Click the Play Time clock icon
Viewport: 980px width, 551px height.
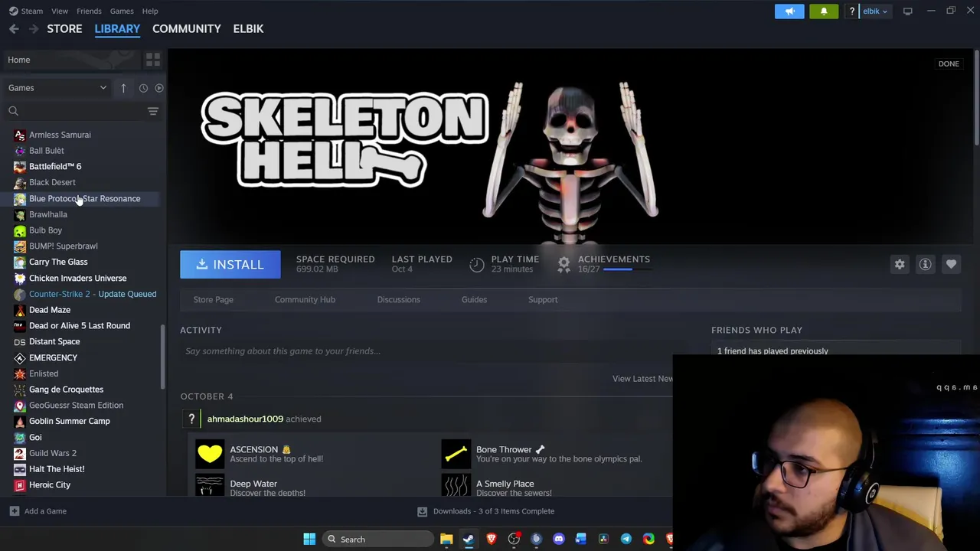pos(476,264)
